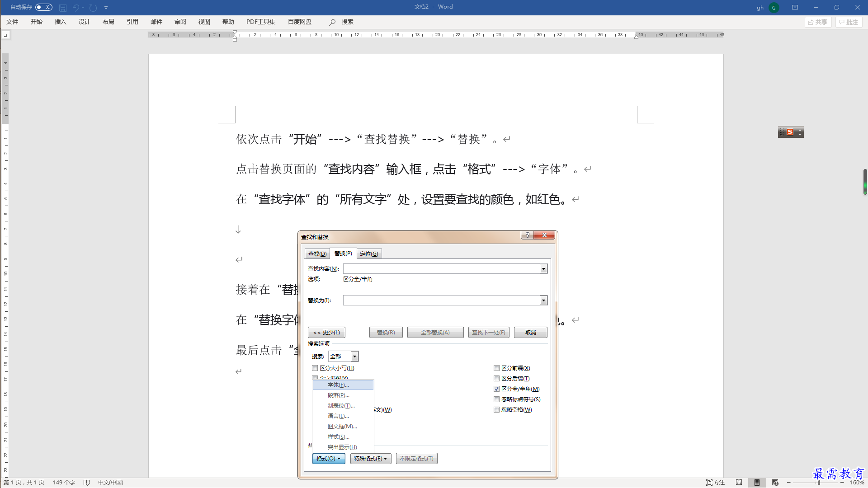Image resolution: width=868 pixels, height=488 pixels.
Task: Switch to the 设计 ribbon tab
Action: coord(84,22)
